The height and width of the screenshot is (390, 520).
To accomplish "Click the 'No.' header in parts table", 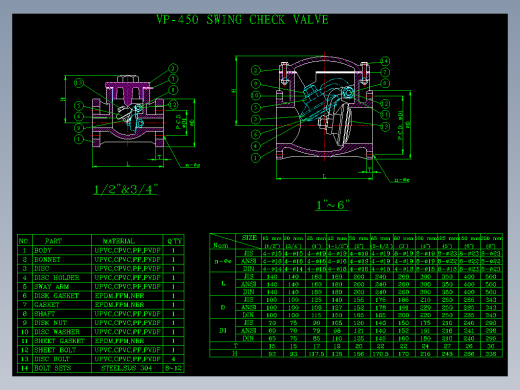I will click(24, 241).
